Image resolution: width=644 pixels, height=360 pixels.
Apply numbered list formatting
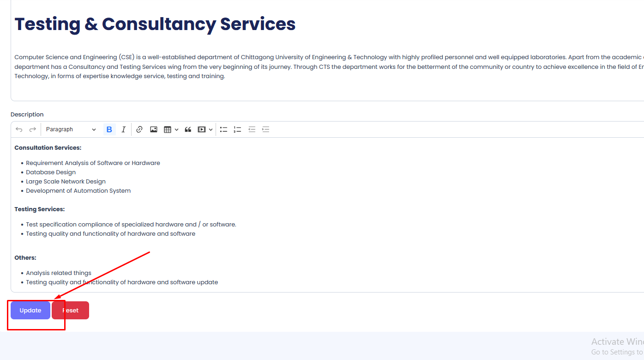pyautogui.click(x=238, y=129)
